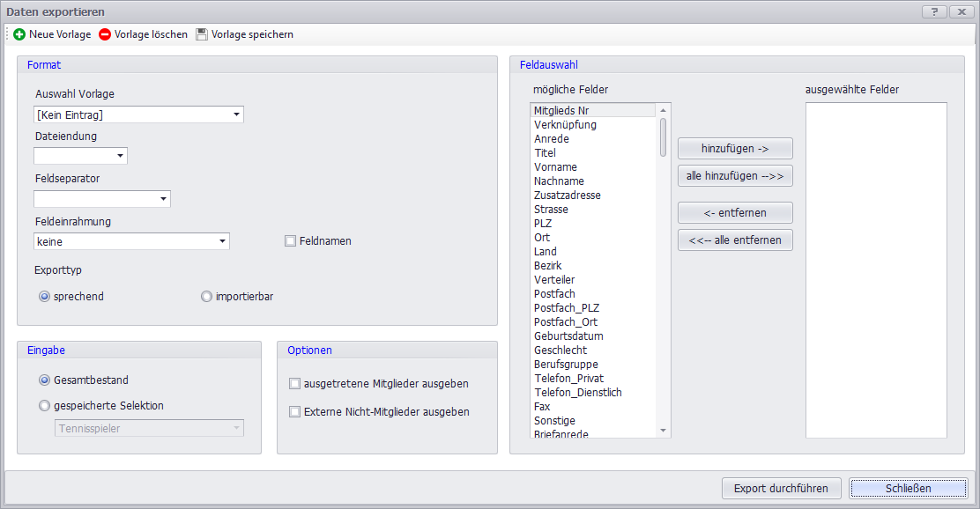This screenshot has width=980, height=509.
Task: Open the Feldseparator combo box
Action: tap(163, 199)
